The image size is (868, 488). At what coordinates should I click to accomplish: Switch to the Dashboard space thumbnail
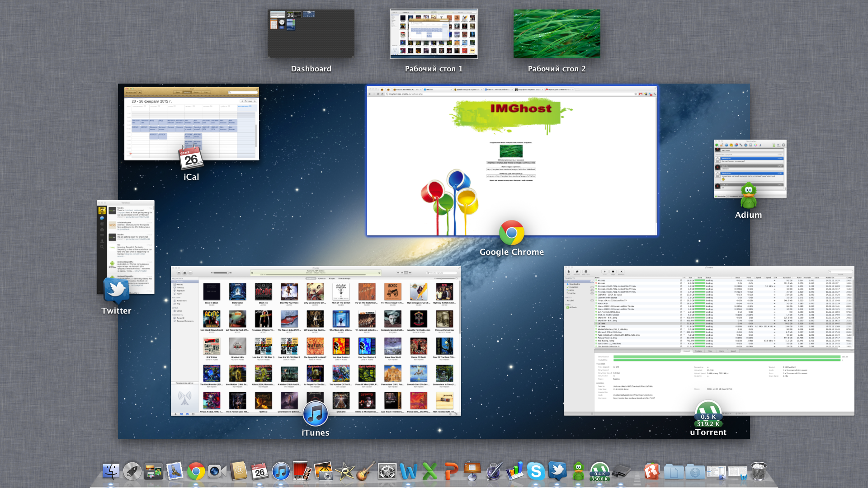point(311,34)
